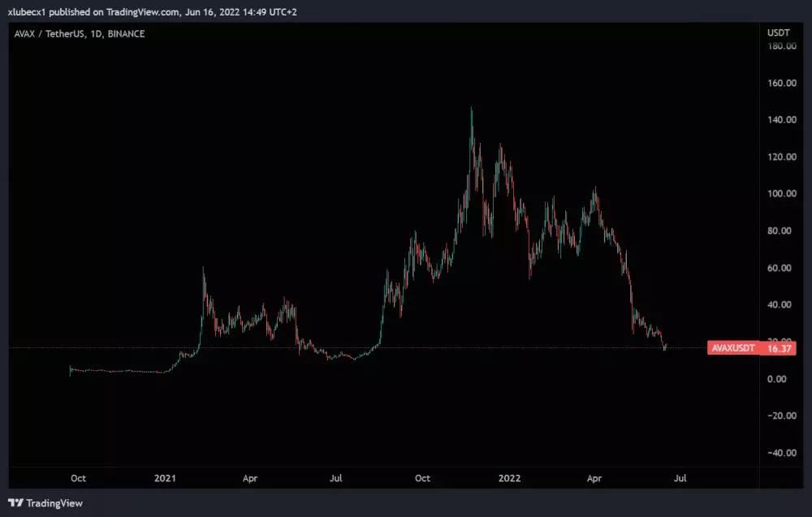
Task: Click the 2021 label on time axis
Action: [x=166, y=479]
